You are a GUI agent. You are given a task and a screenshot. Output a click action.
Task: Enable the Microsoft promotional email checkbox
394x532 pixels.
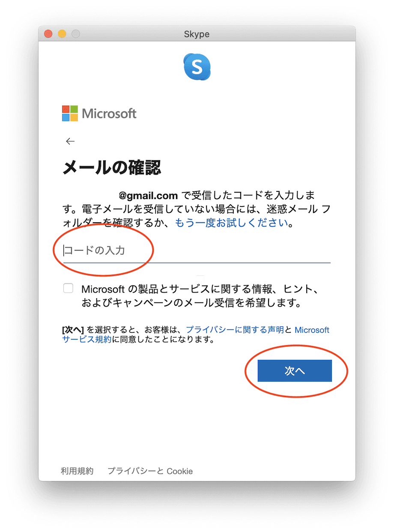pyautogui.click(x=68, y=288)
